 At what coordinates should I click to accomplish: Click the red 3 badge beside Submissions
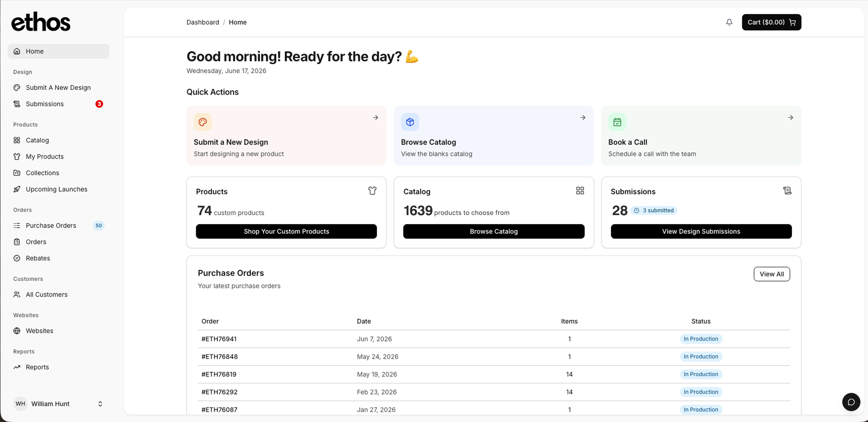pyautogui.click(x=99, y=104)
